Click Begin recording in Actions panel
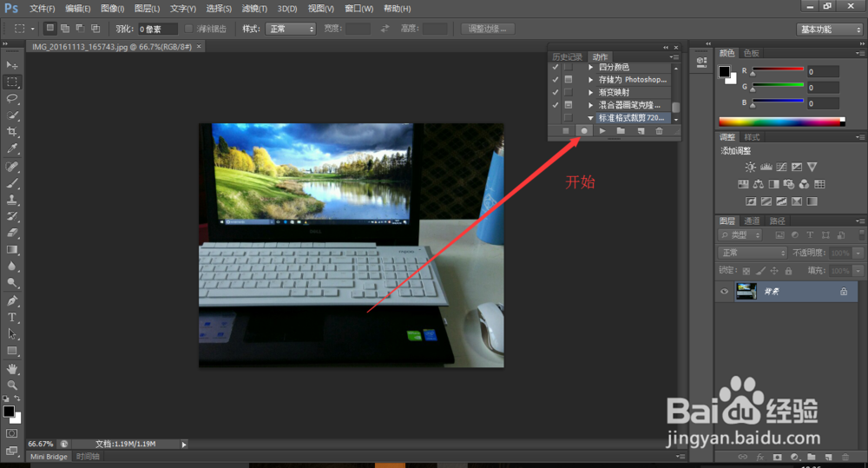 click(x=583, y=131)
